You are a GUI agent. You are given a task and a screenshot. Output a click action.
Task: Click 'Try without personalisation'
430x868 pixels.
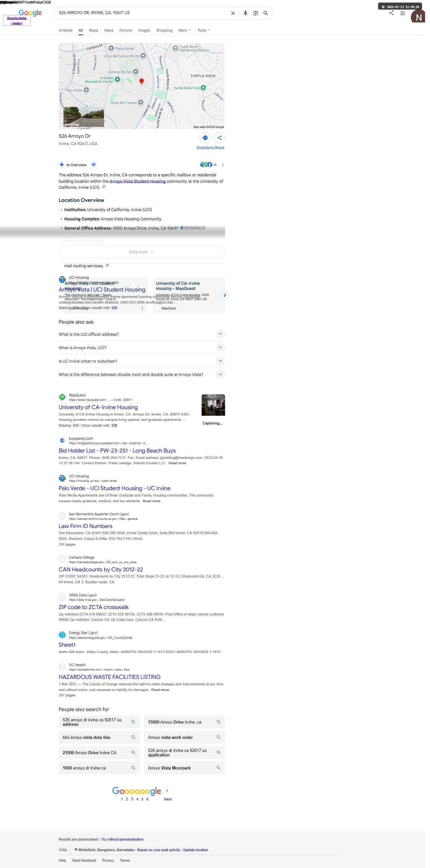[122, 839]
